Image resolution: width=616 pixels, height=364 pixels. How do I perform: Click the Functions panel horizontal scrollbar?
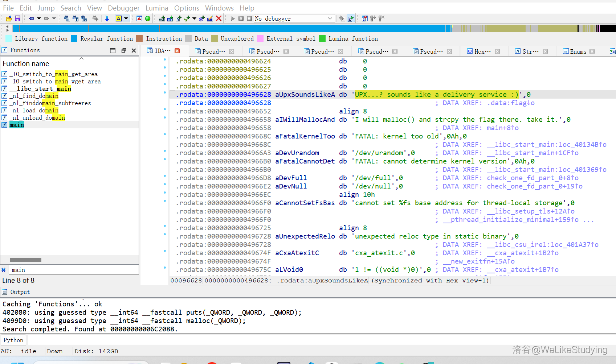click(25, 260)
